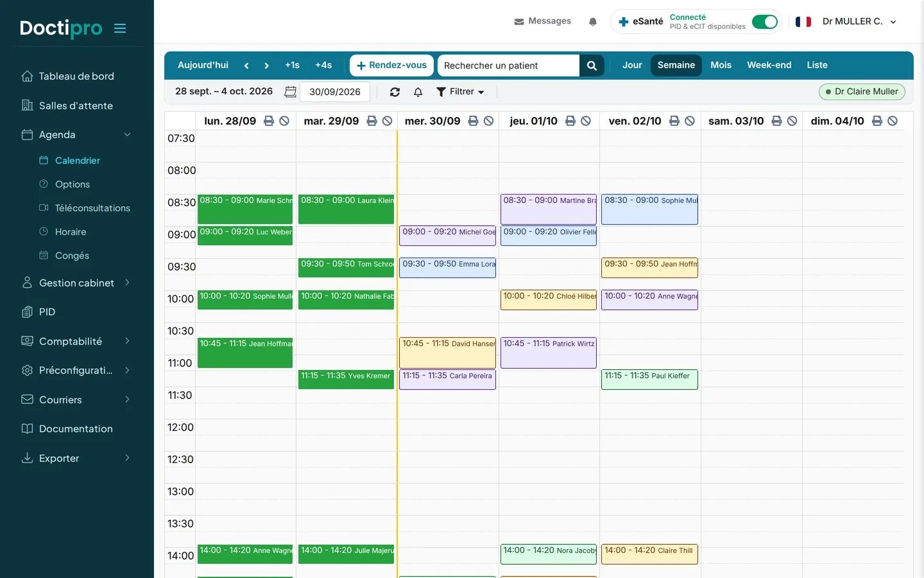This screenshot has width=924, height=578.
Task: Open David Hansen 10:45 appointment
Action: [x=448, y=353]
